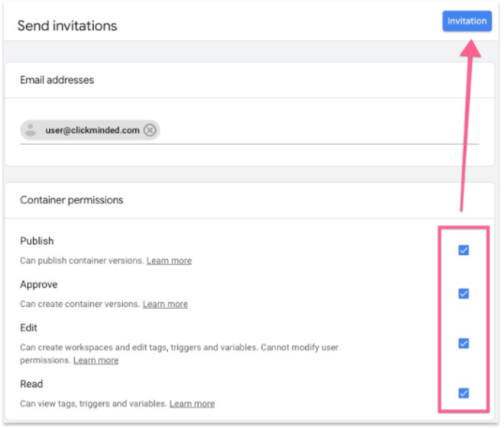The height and width of the screenshot is (428, 504).
Task: Open Learn more link under Approve
Action: tap(165, 304)
